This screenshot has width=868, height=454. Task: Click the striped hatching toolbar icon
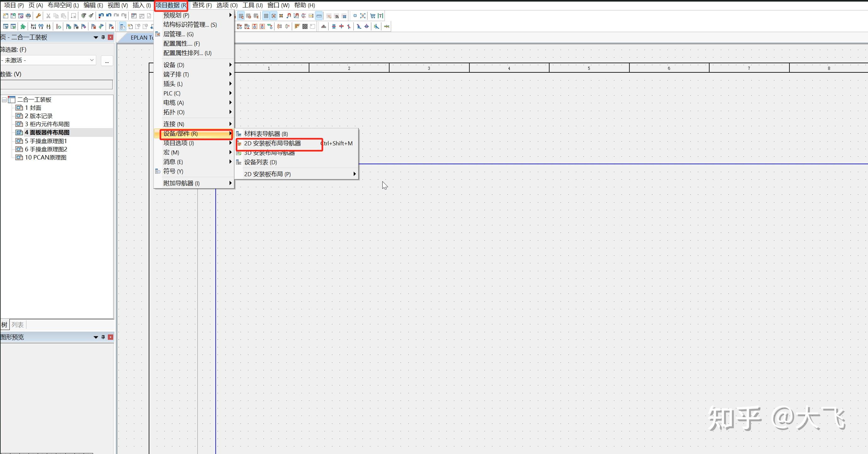tap(305, 27)
